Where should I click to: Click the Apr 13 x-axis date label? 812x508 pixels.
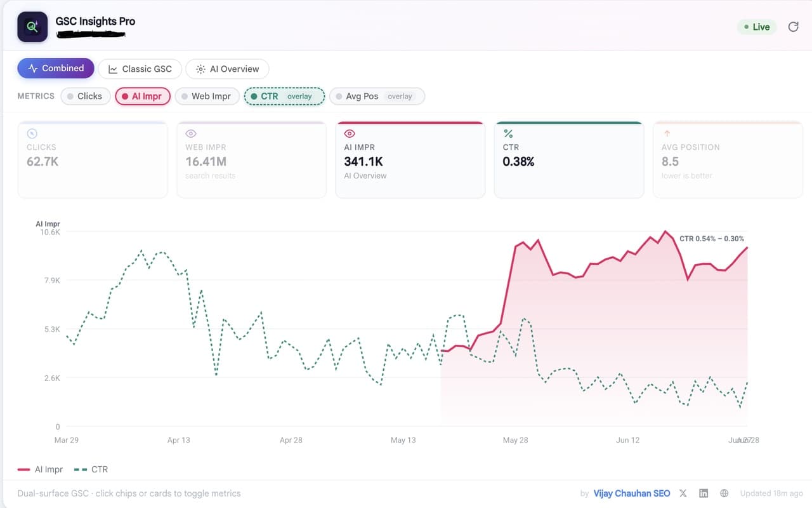pyautogui.click(x=178, y=440)
